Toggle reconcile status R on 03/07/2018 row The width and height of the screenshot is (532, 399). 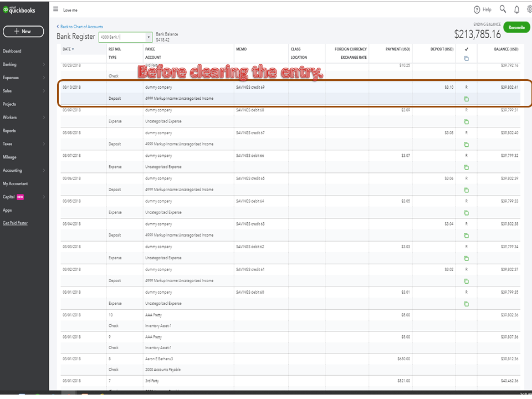pyautogui.click(x=466, y=155)
